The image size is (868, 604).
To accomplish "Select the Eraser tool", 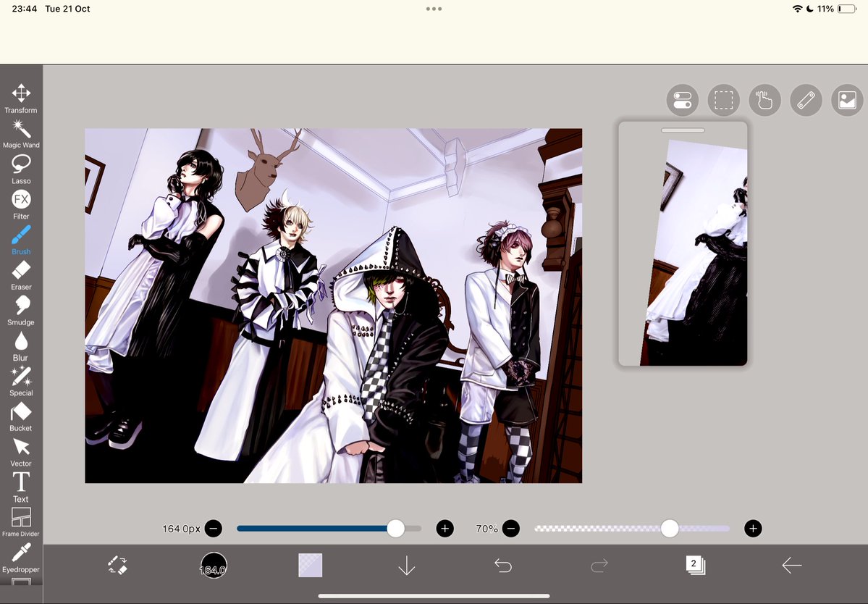I will point(21,275).
